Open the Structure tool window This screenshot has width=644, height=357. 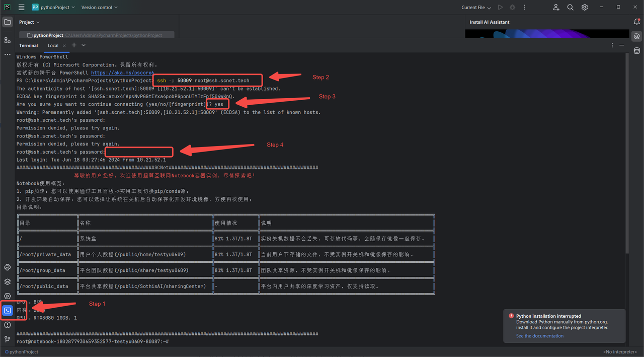click(8, 40)
